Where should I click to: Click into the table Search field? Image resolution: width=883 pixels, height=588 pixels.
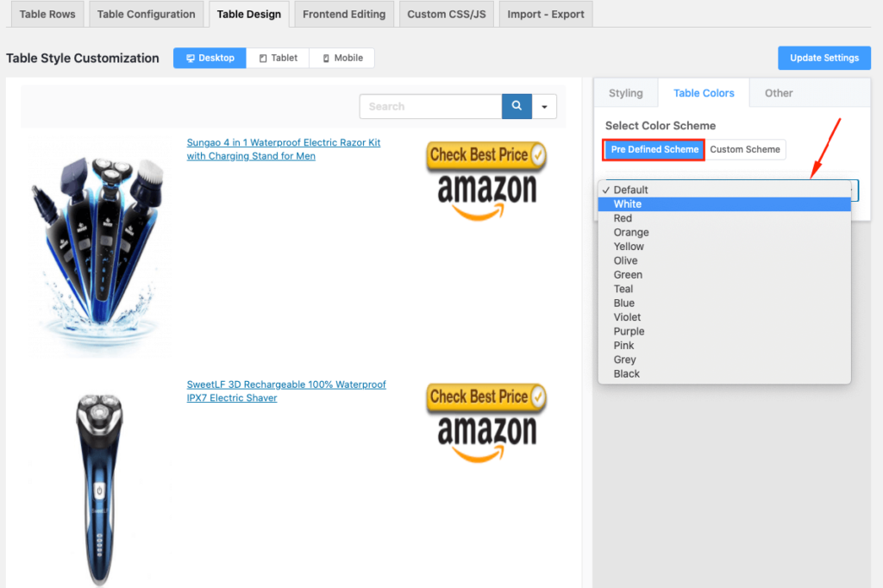point(431,106)
